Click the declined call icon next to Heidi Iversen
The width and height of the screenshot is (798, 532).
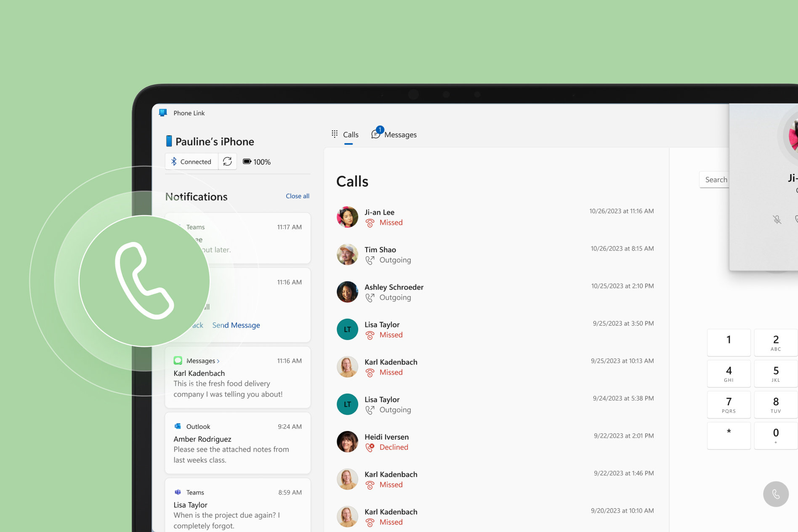pyautogui.click(x=370, y=447)
